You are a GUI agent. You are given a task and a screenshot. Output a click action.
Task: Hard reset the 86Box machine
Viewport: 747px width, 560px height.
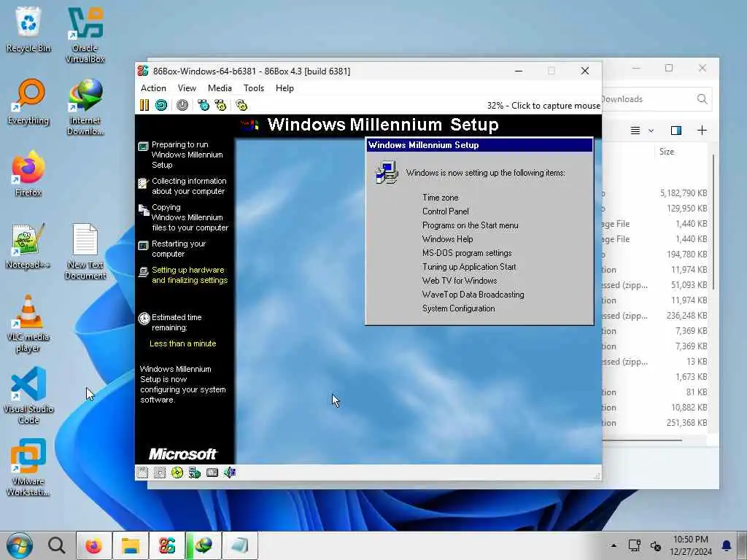point(161,105)
